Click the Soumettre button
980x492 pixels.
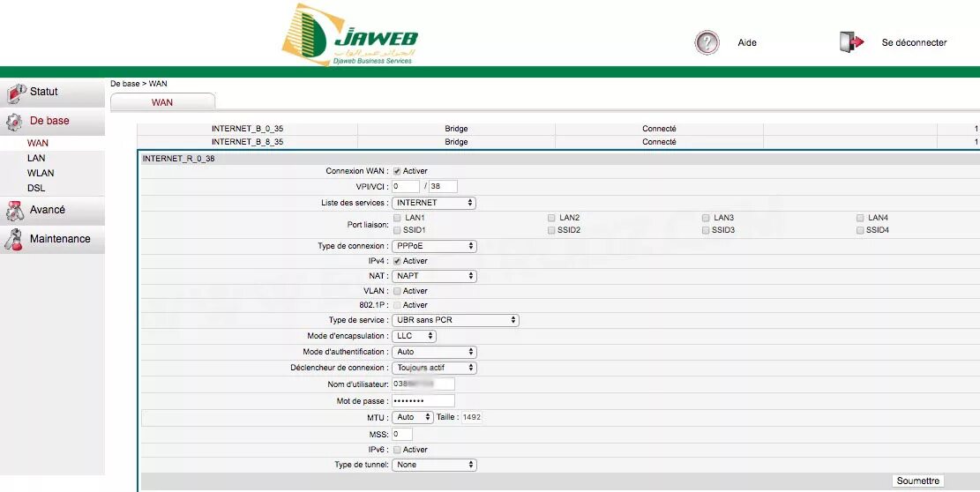coord(917,481)
